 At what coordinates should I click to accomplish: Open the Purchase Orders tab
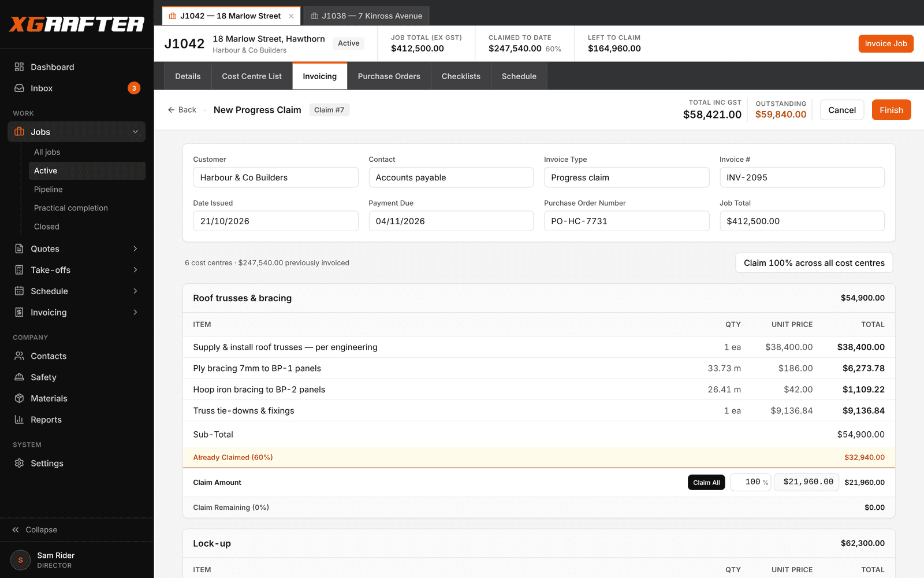tap(389, 76)
